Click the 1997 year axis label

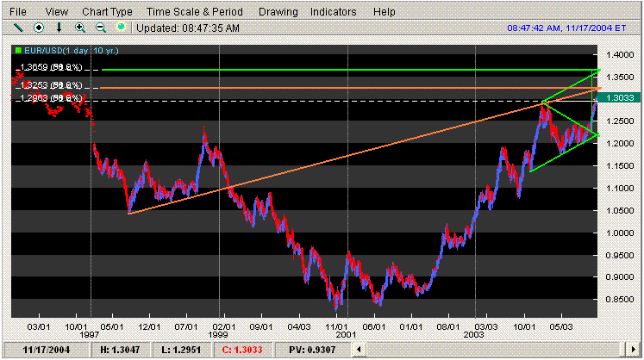pos(89,334)
